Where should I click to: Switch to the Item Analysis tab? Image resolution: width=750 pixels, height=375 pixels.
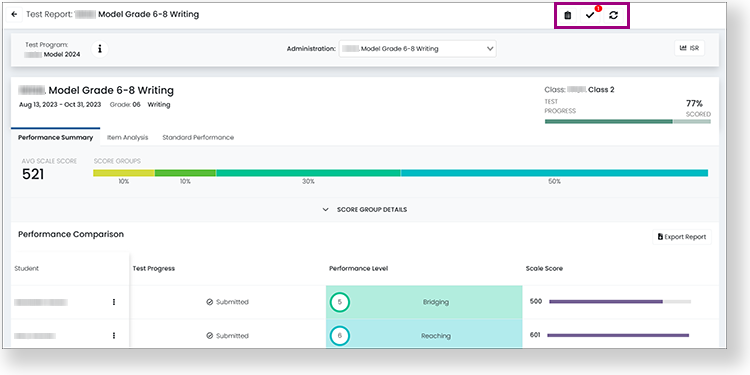point(127,137)
